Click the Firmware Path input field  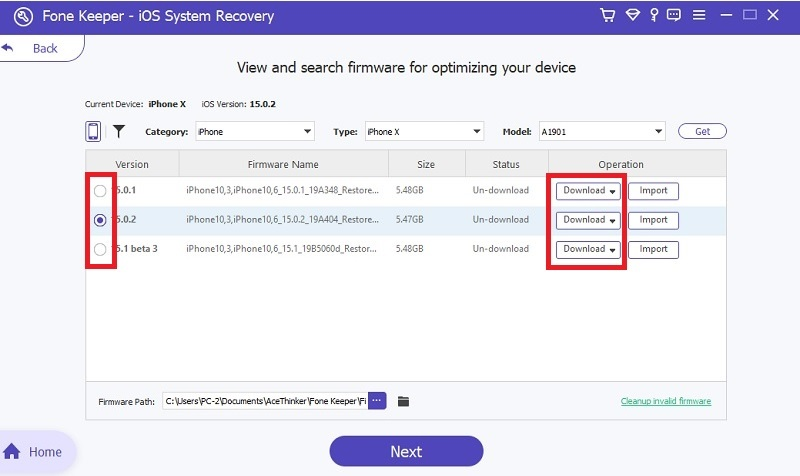[265, 401]
